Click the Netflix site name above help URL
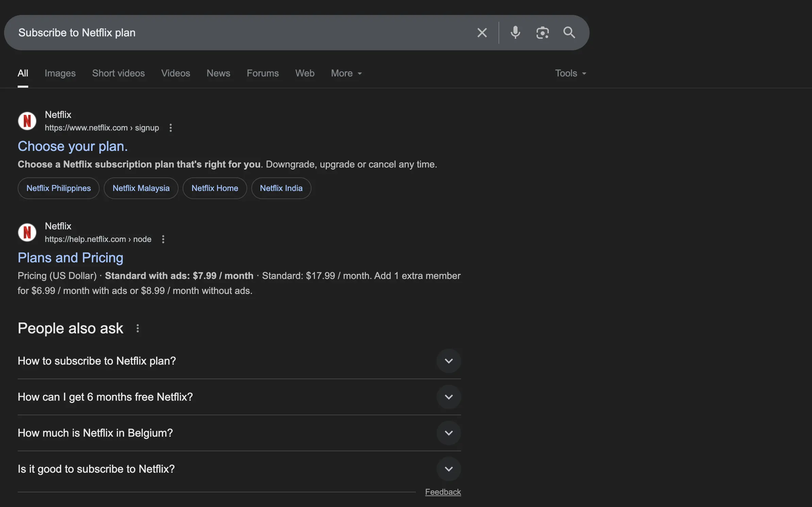 [58, 226]
